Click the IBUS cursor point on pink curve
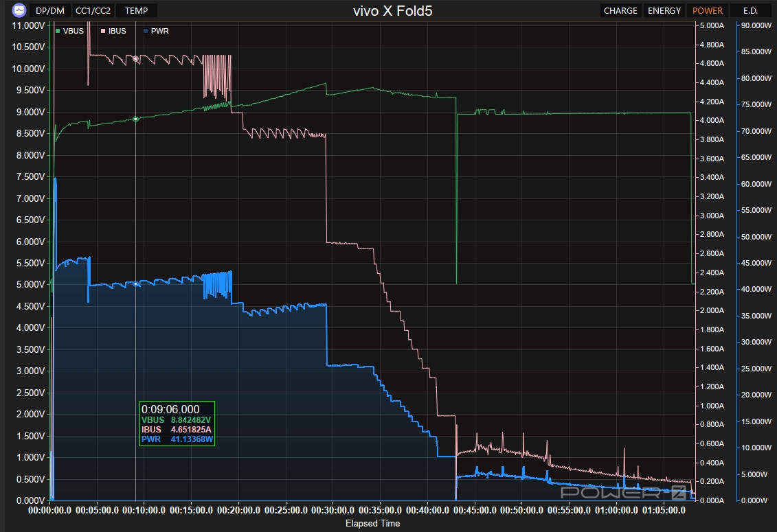Viewport: 777px width, 532px height. coord(136,58)
